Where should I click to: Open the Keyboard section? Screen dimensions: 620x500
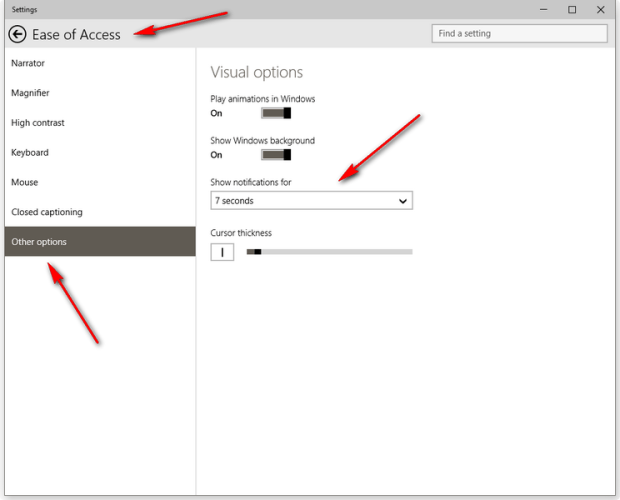(30, 153)
